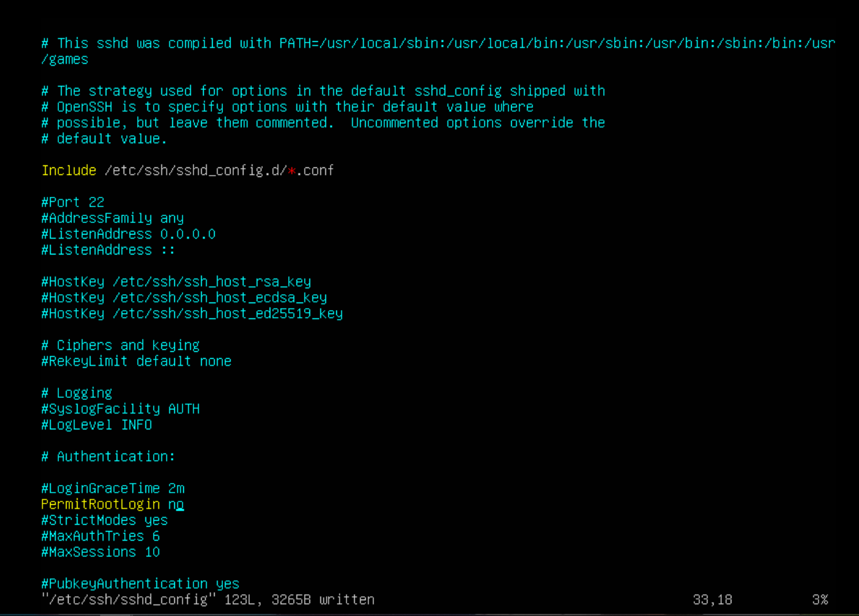Click the #MaxSessions 10 line
This screenshot has width=859, height=616.
[x=100, y=552]
